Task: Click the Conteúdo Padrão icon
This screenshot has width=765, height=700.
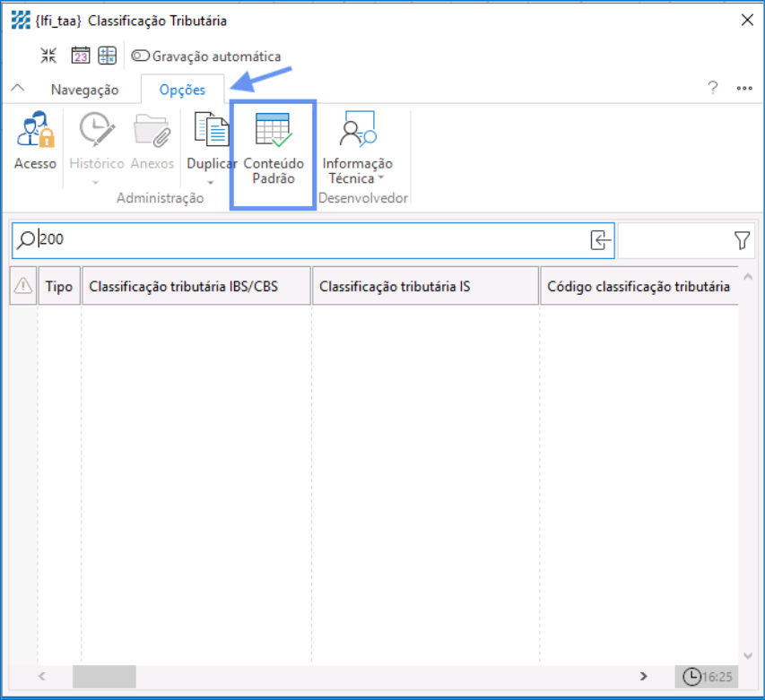Action: (273, 132)
